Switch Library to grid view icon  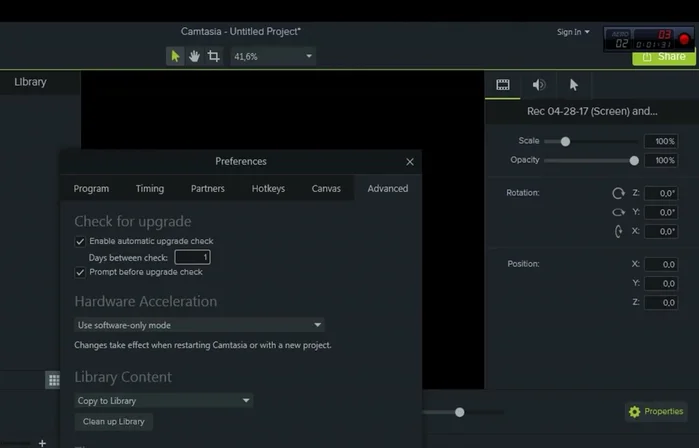54,380
